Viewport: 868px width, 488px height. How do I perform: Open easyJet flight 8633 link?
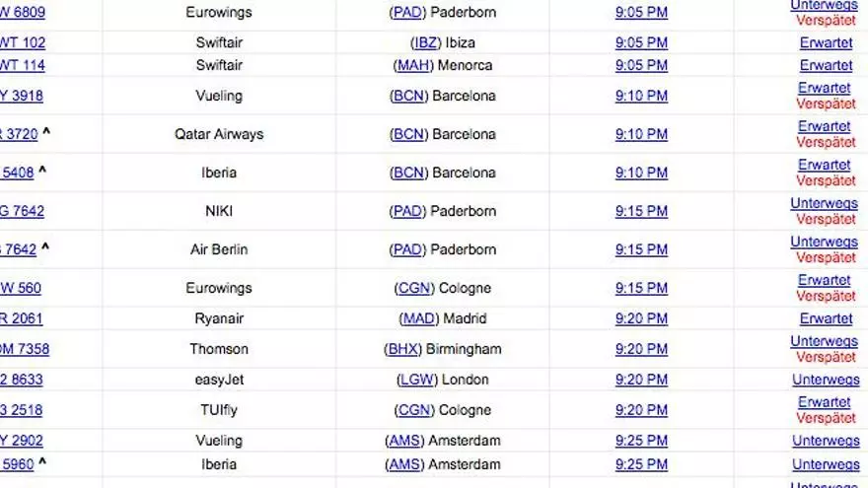click(20, 380)
